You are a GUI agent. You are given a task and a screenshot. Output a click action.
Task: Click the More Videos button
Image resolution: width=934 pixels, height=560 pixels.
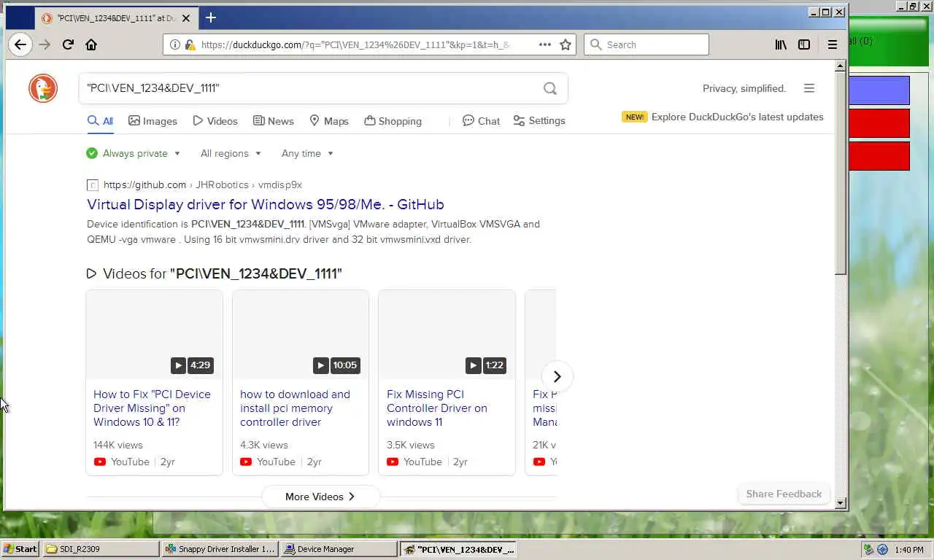click(x=320, y=497)
